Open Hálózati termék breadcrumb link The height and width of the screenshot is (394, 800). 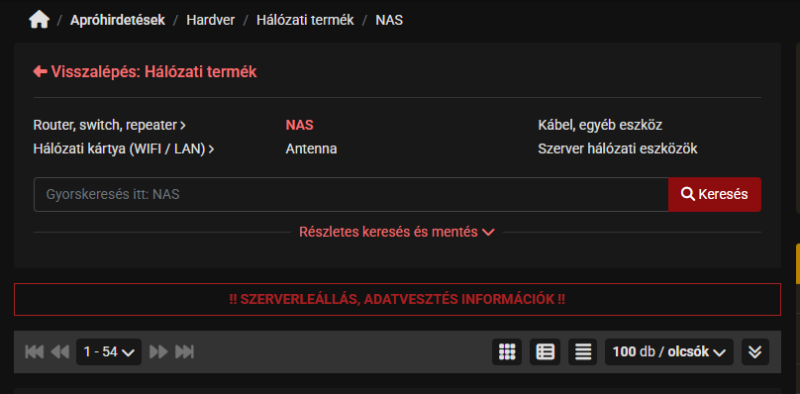point(305,20)
